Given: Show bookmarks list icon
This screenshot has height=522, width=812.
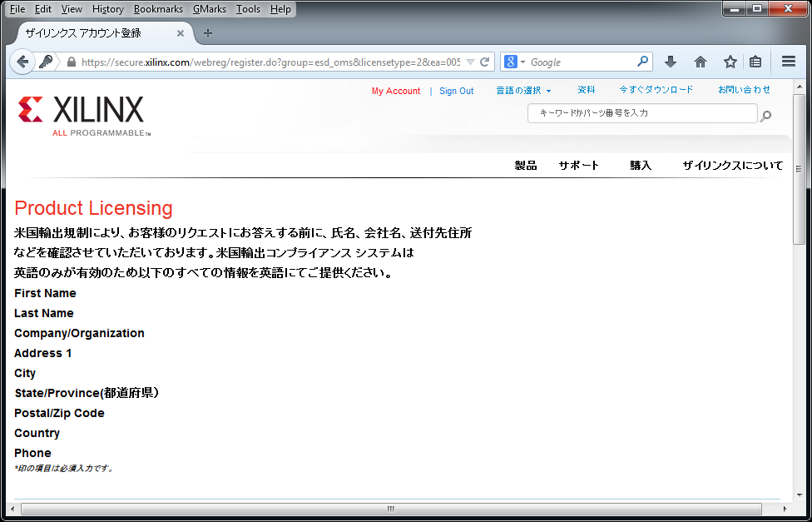Looking at the screenshot, I should (x=755, y=62).
